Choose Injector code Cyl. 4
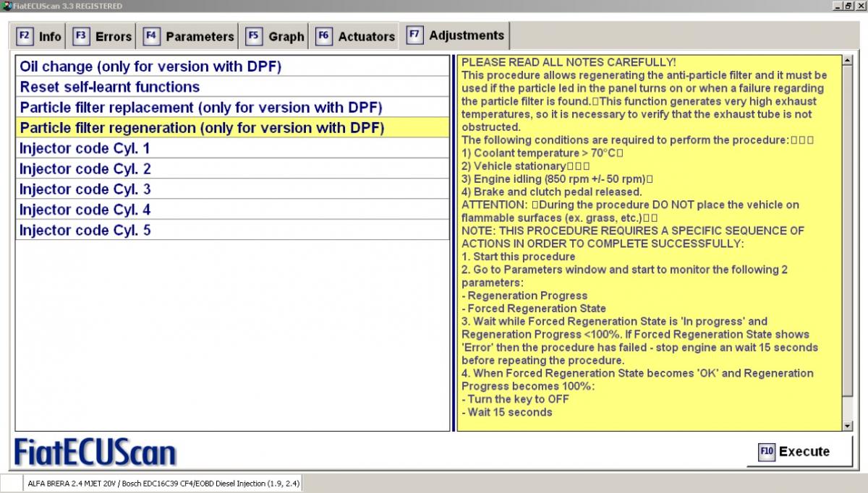868x493 pixels. pos(232,210)
